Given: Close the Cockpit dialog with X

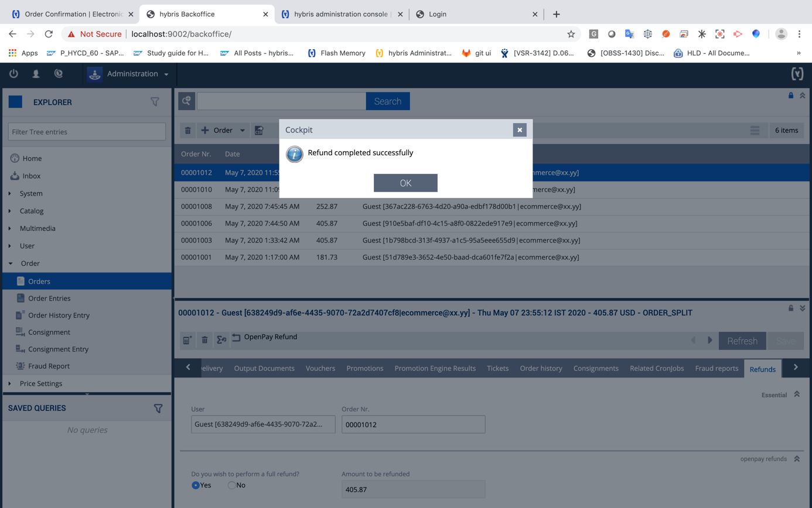Looking at the screenshot, I should click(519, 130).
